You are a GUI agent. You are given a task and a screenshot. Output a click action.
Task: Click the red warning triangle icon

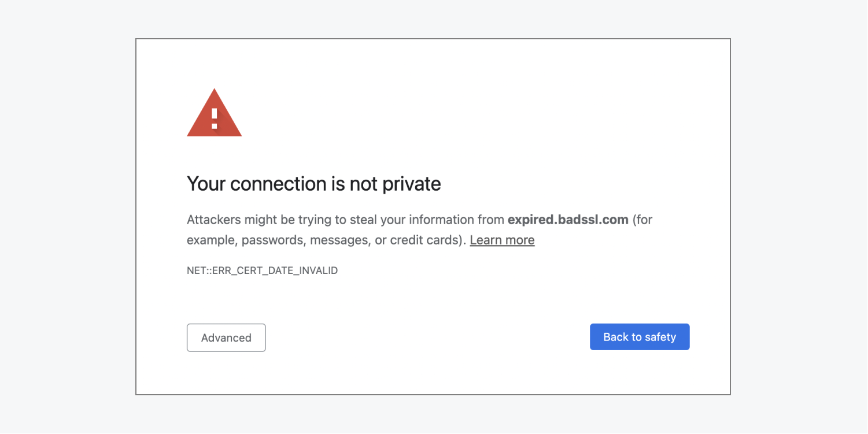point(214,113)
